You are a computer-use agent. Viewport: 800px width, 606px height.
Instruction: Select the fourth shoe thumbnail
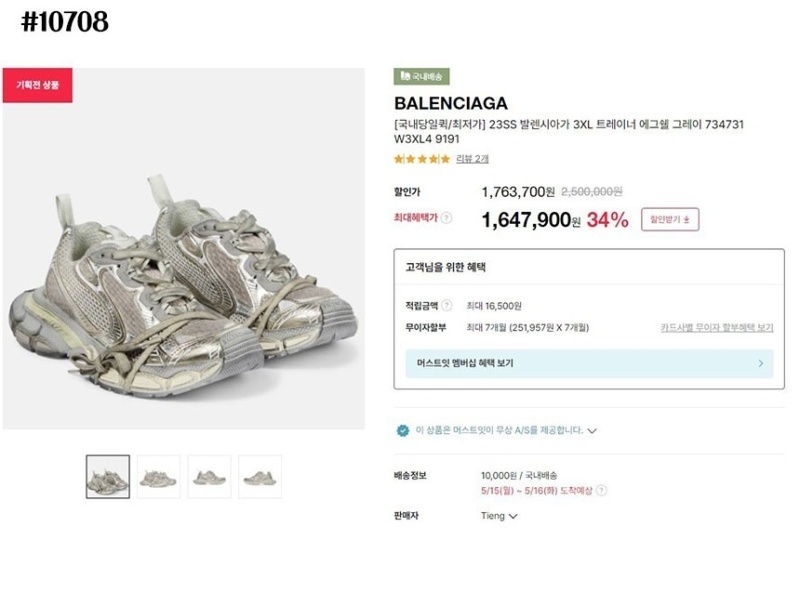point(260,477)
